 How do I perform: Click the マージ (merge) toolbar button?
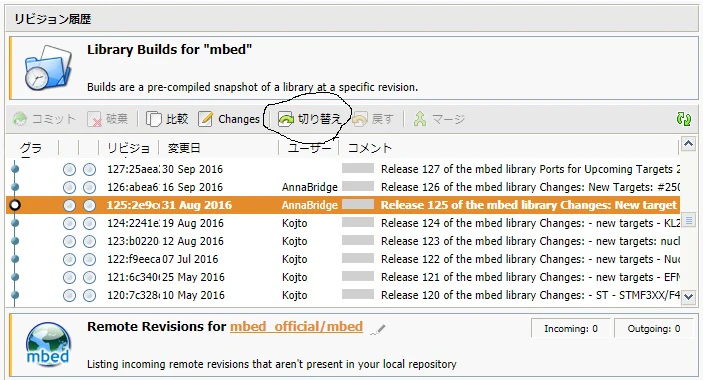(x=439, y=119)
